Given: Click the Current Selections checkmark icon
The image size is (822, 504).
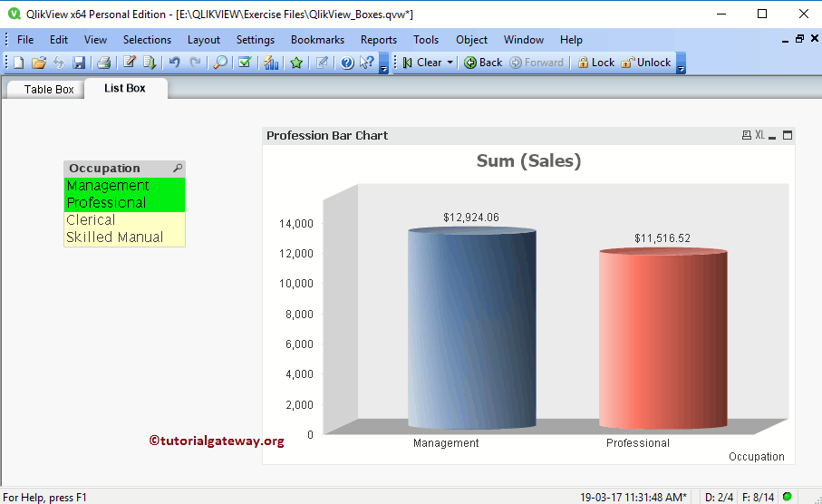Looking at the screenshot, I should [x=245, y=63].
